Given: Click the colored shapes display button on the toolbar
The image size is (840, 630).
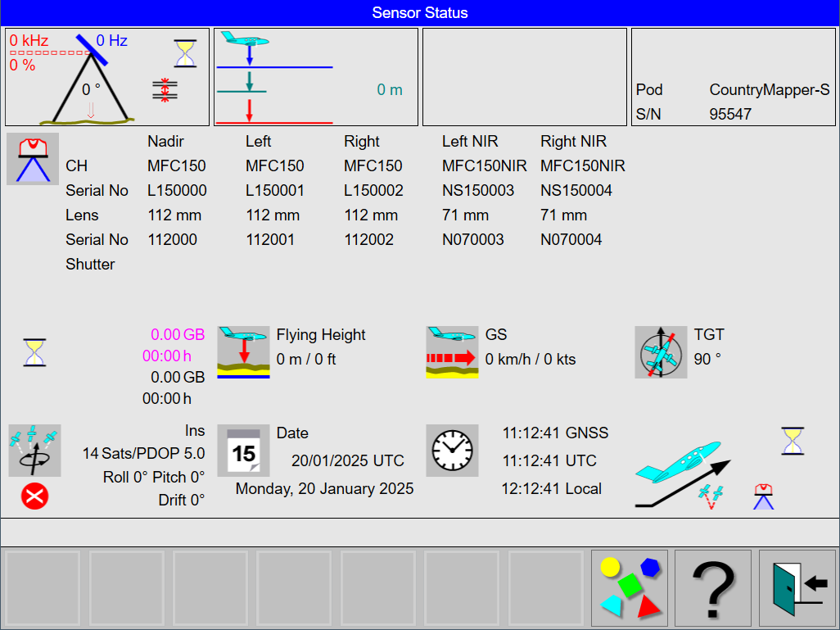Looking at the screenshot, I should pyautogui.click(x=629, y=587).
